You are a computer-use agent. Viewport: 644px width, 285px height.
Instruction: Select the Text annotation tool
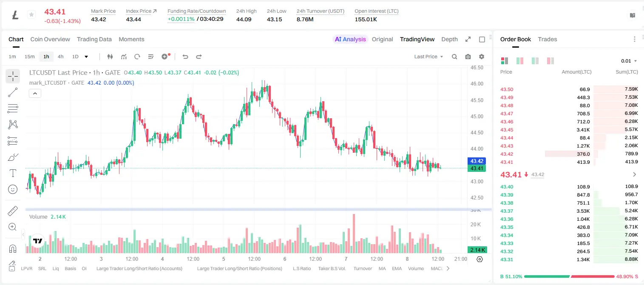[13, 173]
